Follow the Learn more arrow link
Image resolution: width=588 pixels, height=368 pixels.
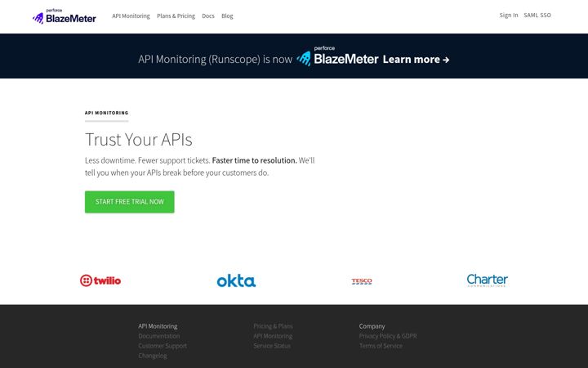416,60
